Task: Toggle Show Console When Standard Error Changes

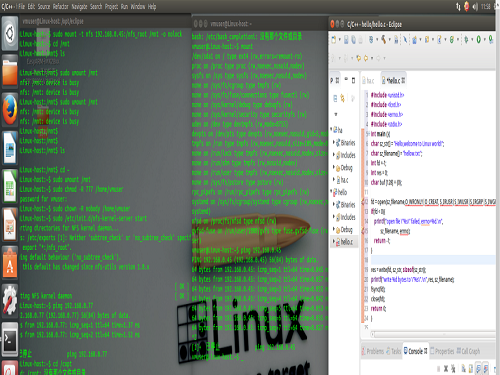Action: pos(486,368)
